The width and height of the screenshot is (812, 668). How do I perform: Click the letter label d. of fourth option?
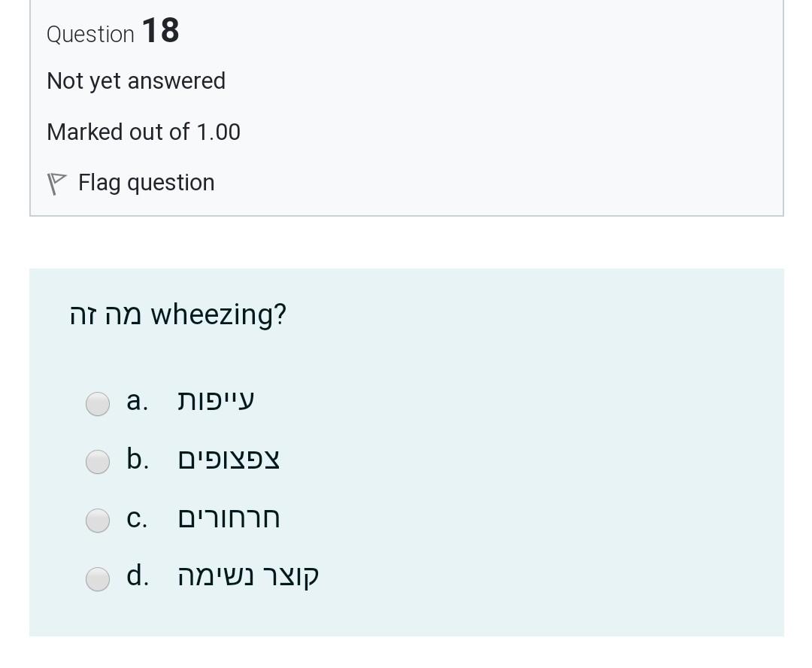point(138,576)
